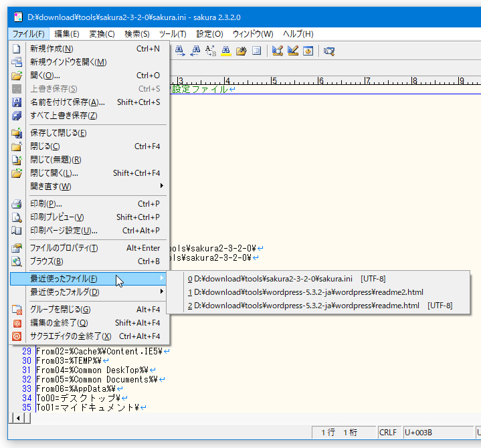Open common settings window-with-gear toolbar icon
This screenshot has width=481, height=448.
tap(308, 51)
